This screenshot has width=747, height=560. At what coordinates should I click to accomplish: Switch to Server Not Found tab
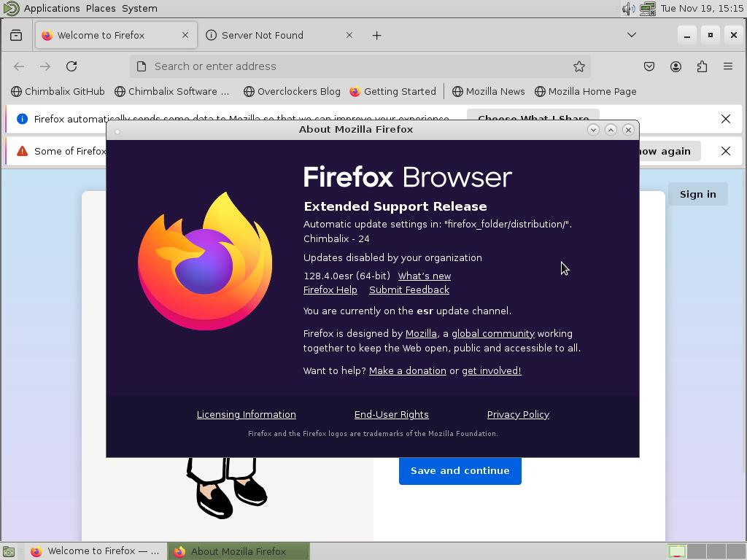[x=281, y=35]
